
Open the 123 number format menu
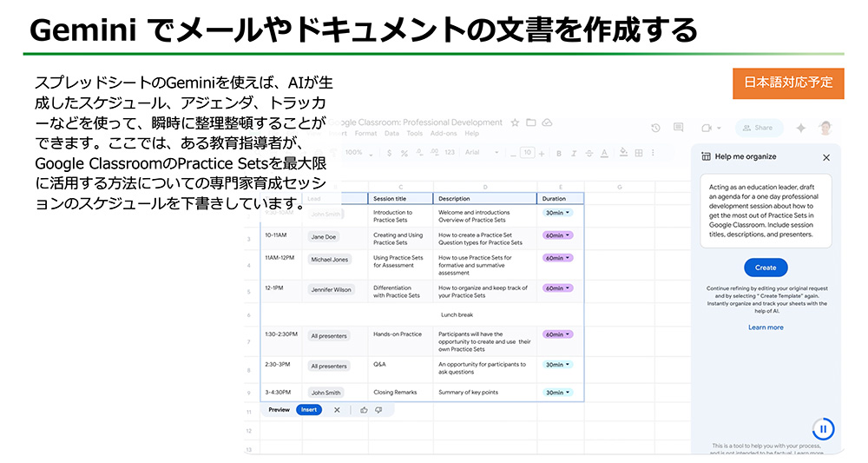pos(450,153)
